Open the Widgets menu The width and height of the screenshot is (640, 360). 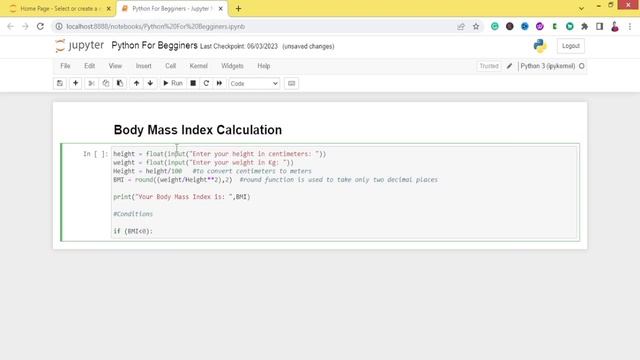(232, 66)
